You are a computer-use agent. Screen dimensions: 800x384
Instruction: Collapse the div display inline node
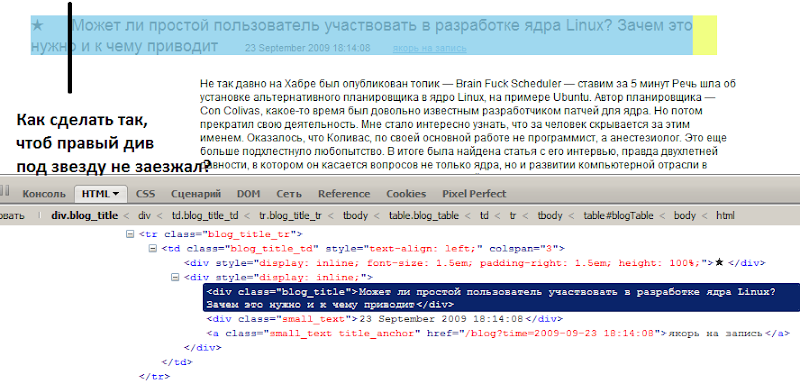(174, 277)
